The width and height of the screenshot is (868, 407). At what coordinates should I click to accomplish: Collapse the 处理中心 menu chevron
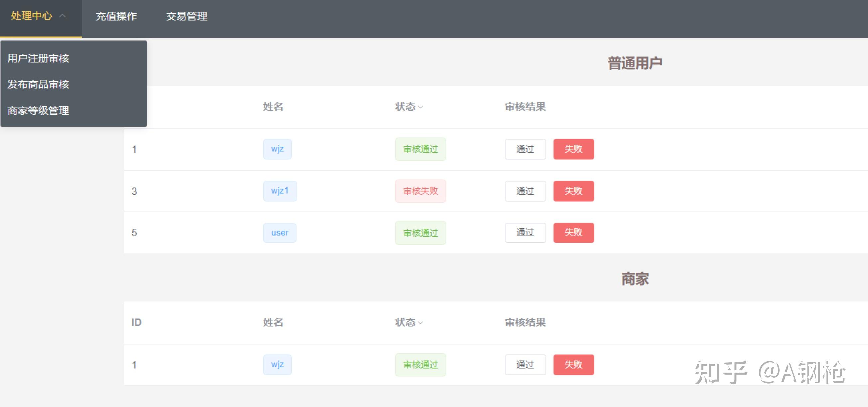coord(62,16)
